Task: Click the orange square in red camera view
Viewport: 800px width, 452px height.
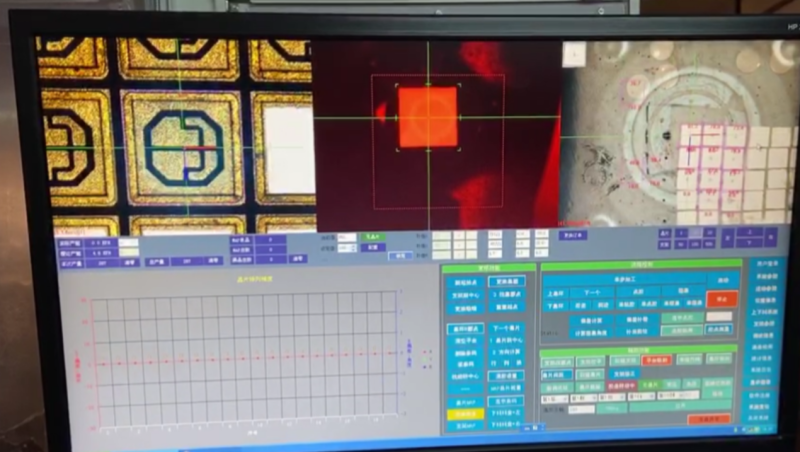Action: (x=428, y=117)
